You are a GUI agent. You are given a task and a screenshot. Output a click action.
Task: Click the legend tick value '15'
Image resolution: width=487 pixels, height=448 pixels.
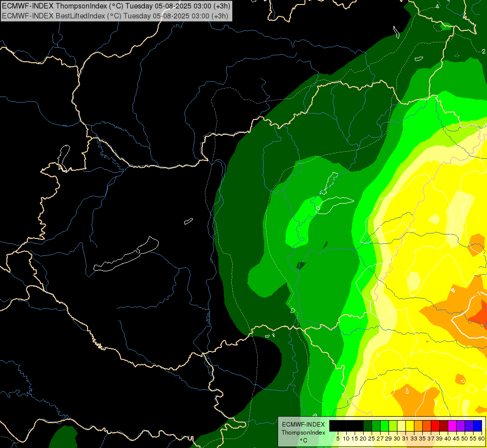tap(355, 439)
